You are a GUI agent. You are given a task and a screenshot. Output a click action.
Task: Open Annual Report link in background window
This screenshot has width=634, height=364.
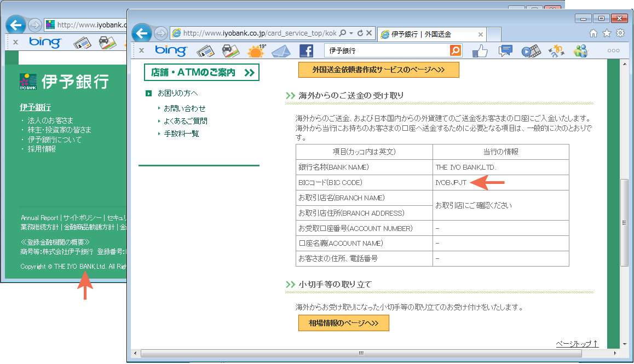(x=39, y=218)
